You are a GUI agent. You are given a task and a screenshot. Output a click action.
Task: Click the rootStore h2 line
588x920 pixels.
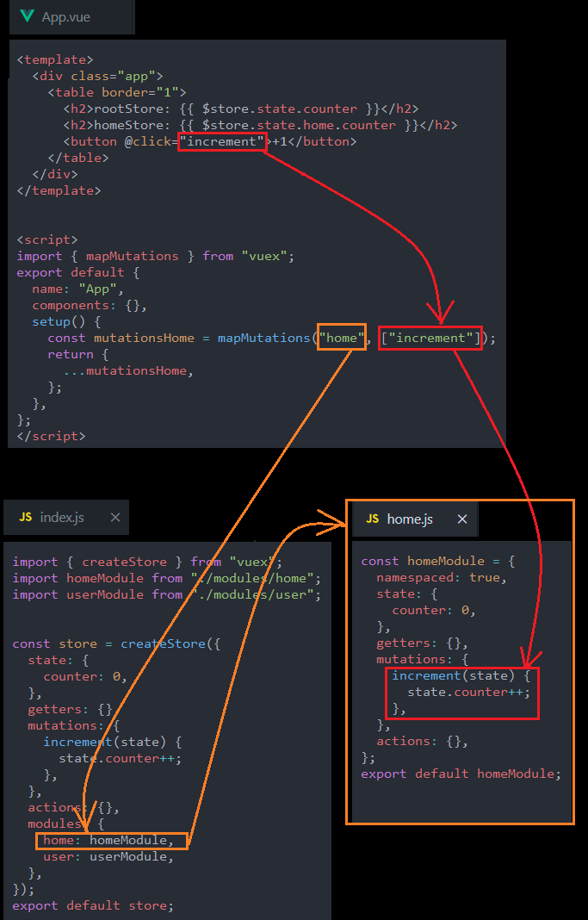pos(241,109)
